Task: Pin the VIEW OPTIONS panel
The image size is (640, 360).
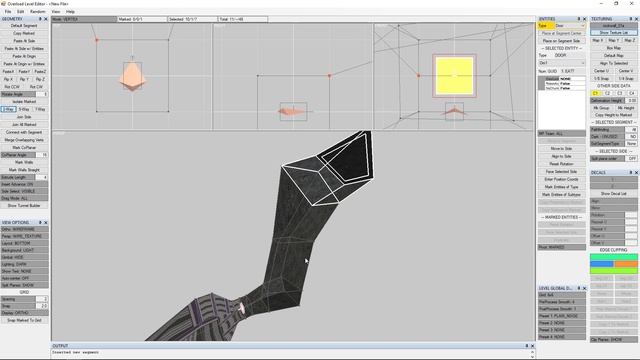Action: point(40,222)
